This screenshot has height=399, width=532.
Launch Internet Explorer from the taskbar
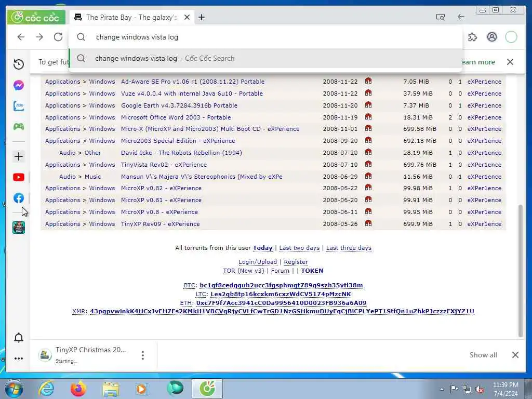(x=46, y=389)
